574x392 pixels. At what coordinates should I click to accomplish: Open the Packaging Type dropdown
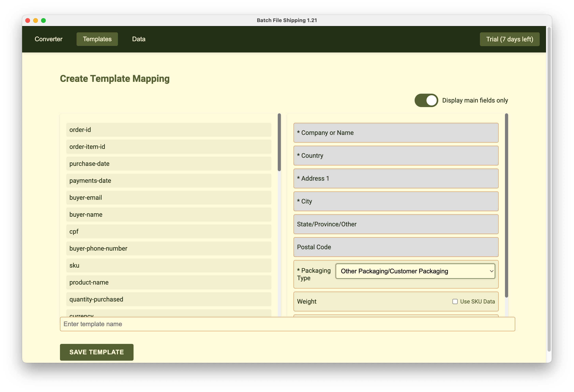click(x=415, y=271)
